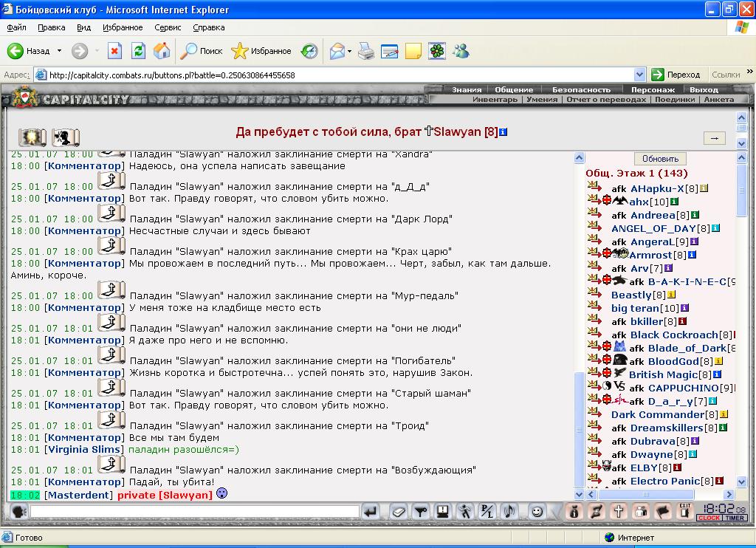The image size is (756, 548).
Task: Open the Поединки link
Action: click(x=675, y=100)
